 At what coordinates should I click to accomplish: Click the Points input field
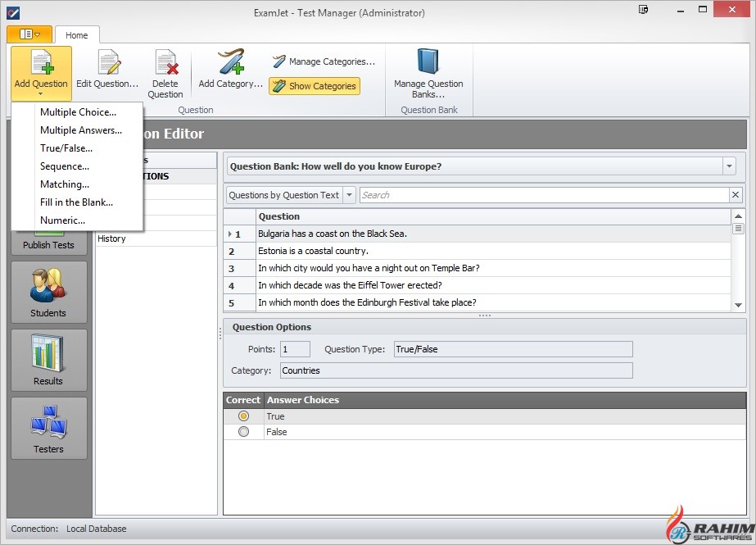[295, 349]
